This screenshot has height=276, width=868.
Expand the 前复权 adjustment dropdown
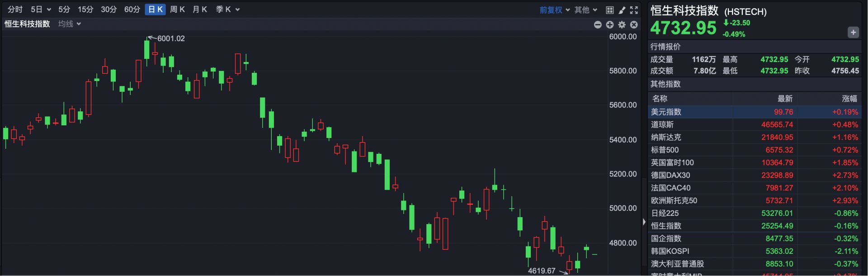click(x=555, y=10)
